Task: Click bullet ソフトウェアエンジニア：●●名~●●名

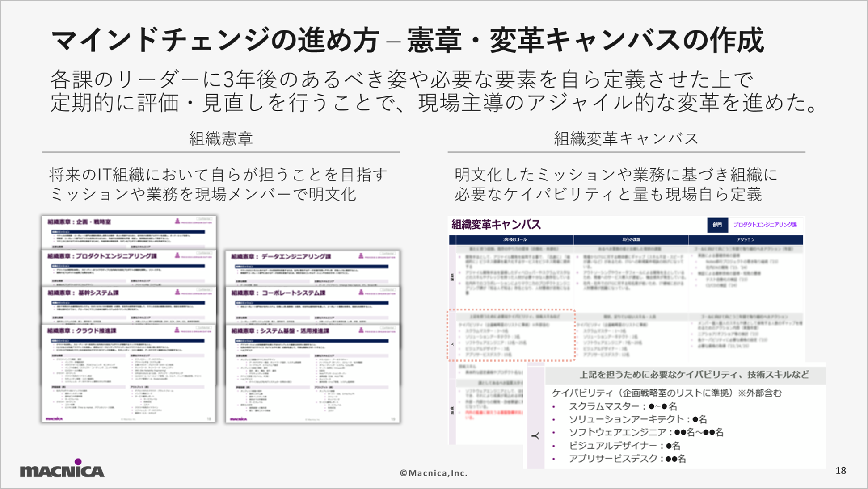Action: tap(646, 432)
